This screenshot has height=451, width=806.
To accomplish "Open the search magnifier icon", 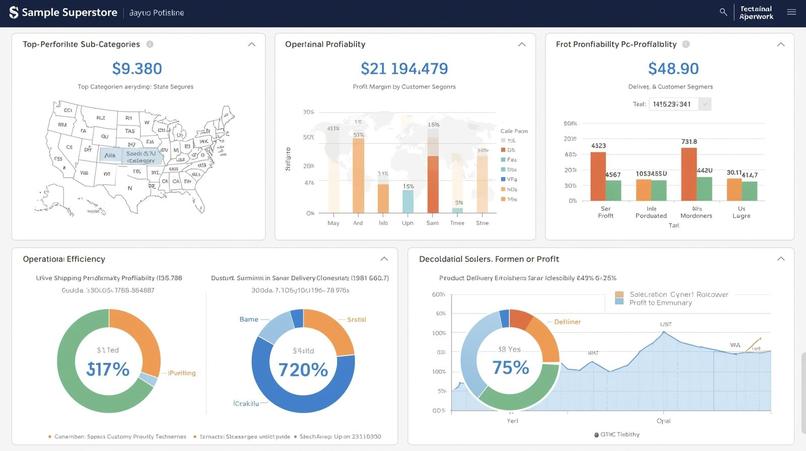I will (723, 12).
